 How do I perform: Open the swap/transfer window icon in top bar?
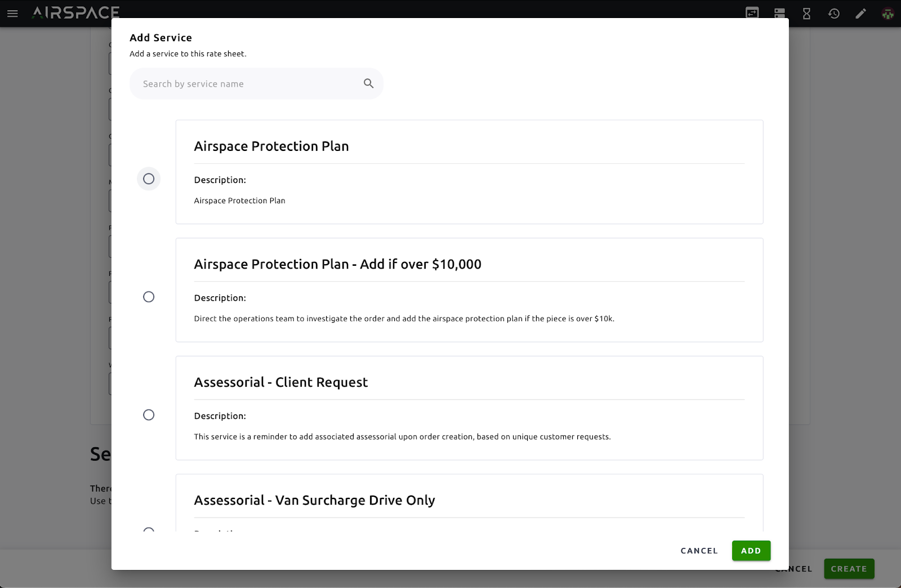coord(752,13)
